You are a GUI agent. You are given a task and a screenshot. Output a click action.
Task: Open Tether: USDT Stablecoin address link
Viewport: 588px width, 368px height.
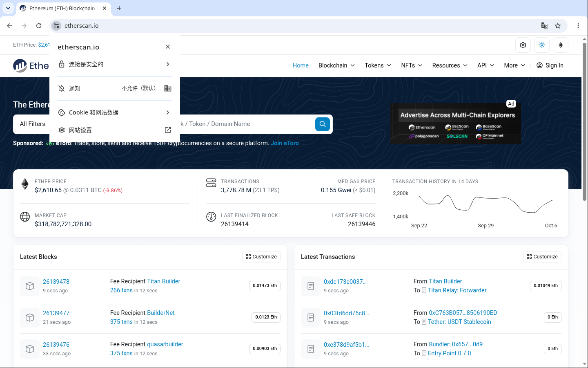coord(459,322)
